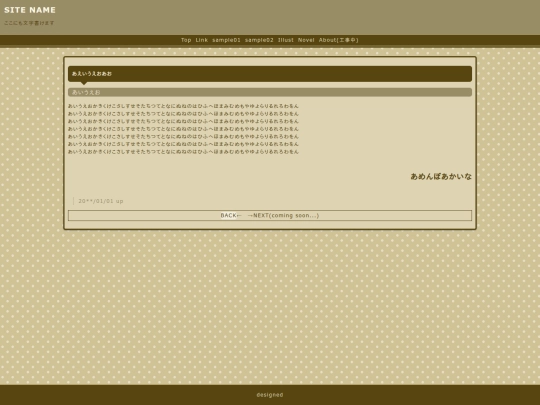Open the Novel navigation item

(306, 40)
